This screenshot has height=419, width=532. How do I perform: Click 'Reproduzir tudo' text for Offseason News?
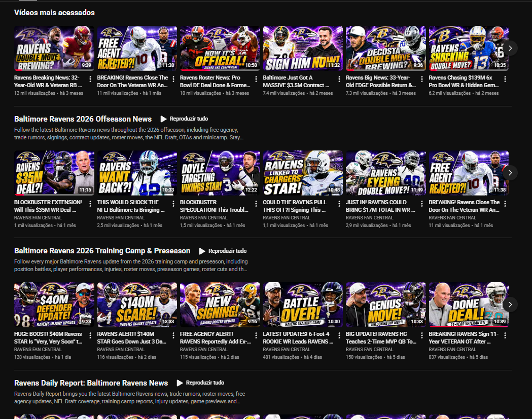tap(189, 119)
